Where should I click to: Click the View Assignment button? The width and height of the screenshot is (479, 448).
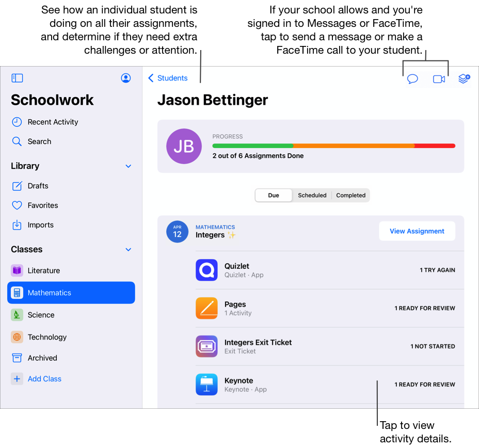pos(417,231)
